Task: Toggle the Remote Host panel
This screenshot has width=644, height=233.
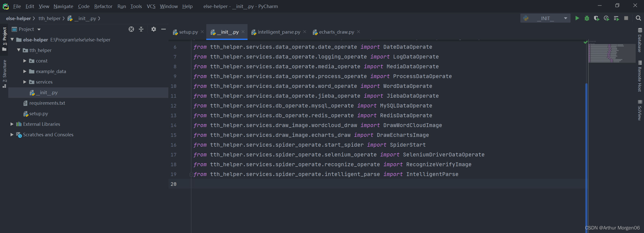Action: [640, 78]
